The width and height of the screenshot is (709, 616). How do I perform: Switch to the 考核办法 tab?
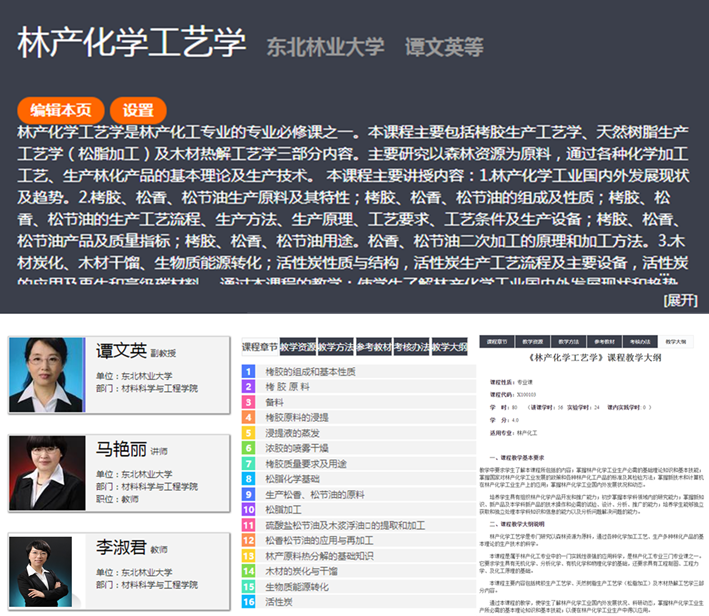pos(412,347)
